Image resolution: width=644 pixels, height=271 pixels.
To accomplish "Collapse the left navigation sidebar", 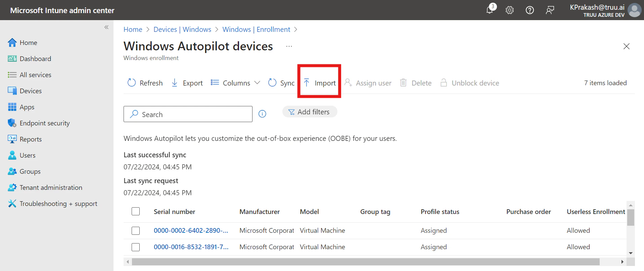I will coord(106,27).
